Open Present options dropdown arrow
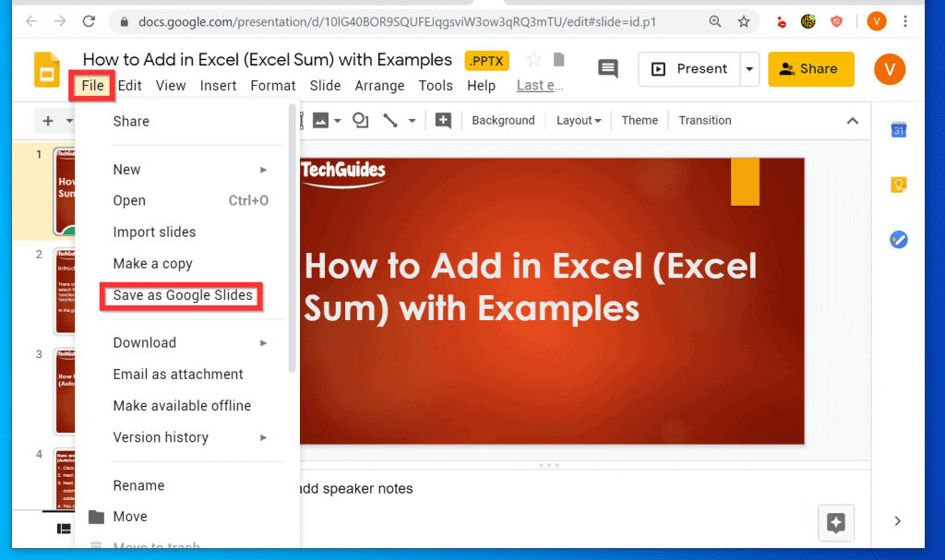The height and width of the screenshot is (560, 945). pos(749,68)
